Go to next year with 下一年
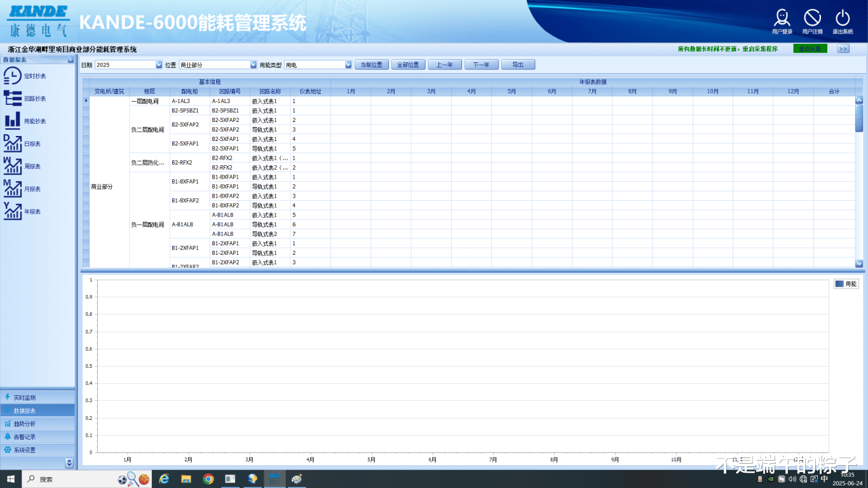 (x=482, y=65)
